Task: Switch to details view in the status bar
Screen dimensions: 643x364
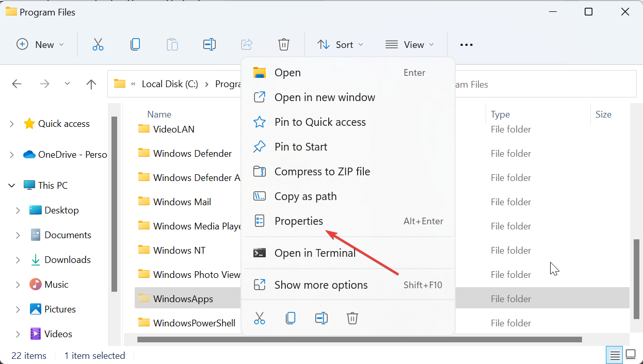Action: point(614,355)
